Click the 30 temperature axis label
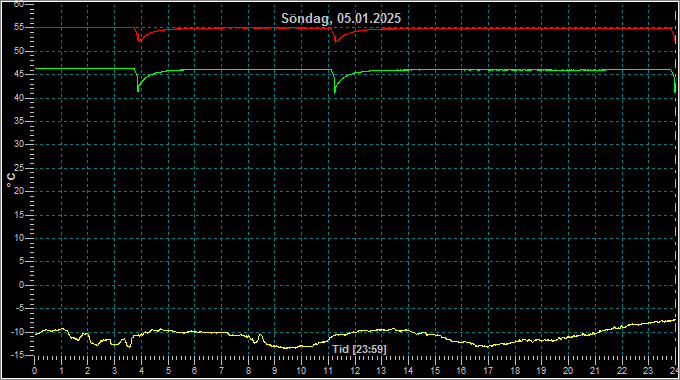This screenshot has height=380, width=680. tap(19, 144)
